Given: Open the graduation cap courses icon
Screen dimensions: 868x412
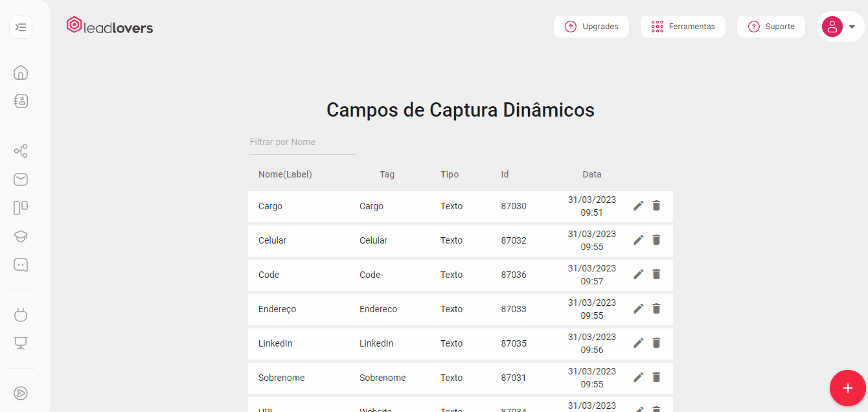Looking at the screenshot, I should [21, 236].
